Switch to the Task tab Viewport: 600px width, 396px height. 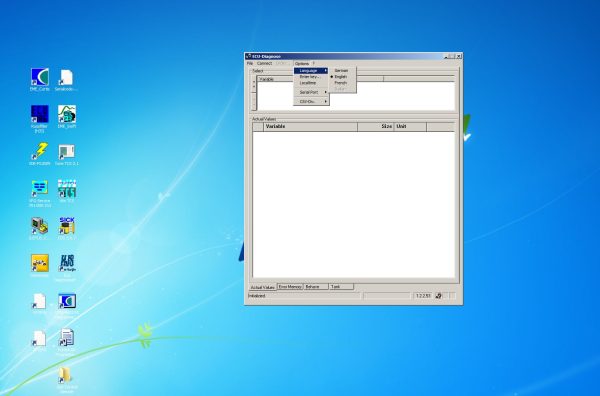click(x=341, y=287)
